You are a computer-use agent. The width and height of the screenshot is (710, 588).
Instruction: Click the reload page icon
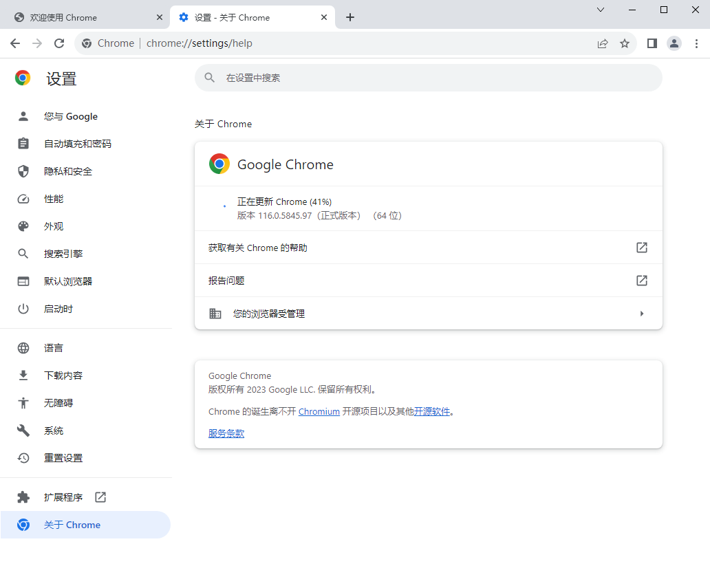coord(59,43)
